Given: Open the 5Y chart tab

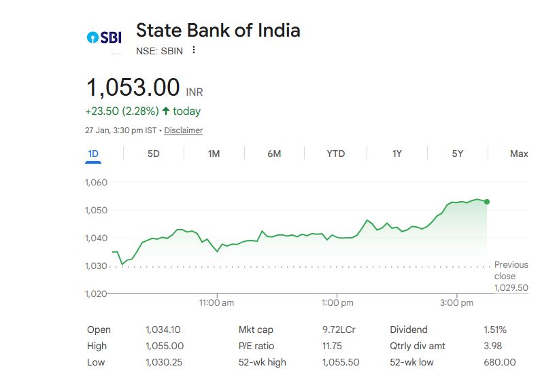Looking at the screenshot, I should coord(458,154).
